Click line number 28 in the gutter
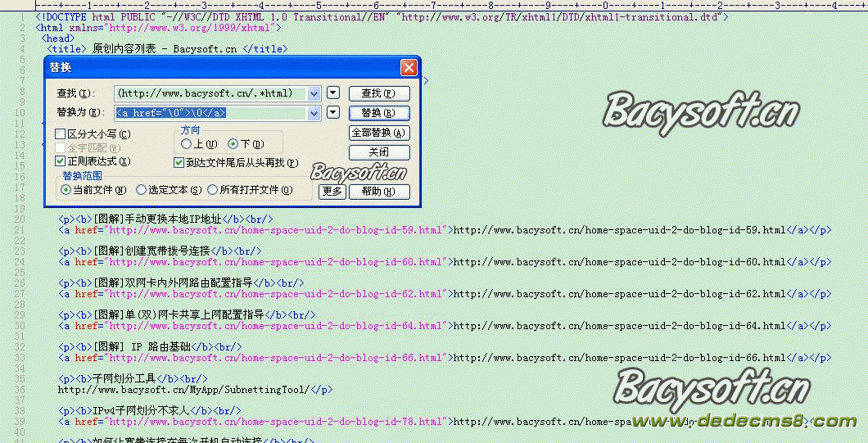Image resolution: width=868 pixels, height=443 pixels. pos(20,305)
